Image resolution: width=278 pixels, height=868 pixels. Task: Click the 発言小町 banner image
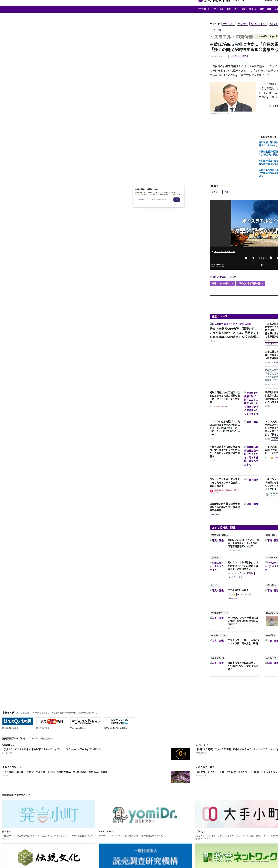(x=49, y=814)
